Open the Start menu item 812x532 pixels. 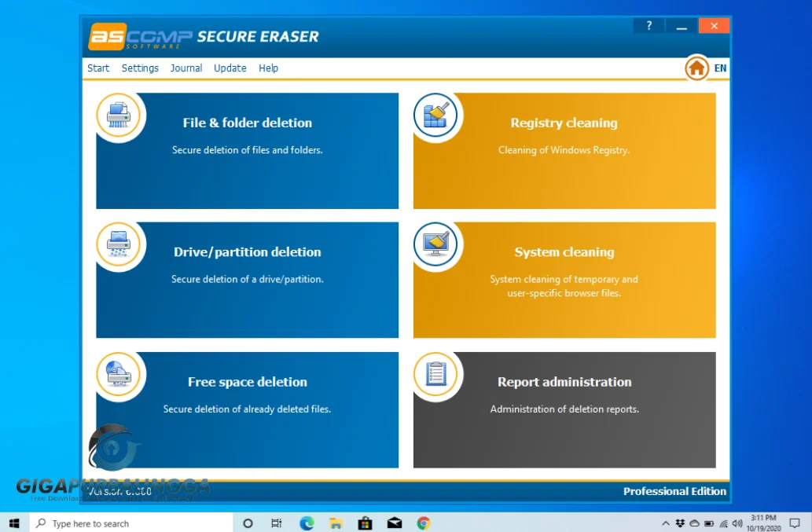pos(98,68)
